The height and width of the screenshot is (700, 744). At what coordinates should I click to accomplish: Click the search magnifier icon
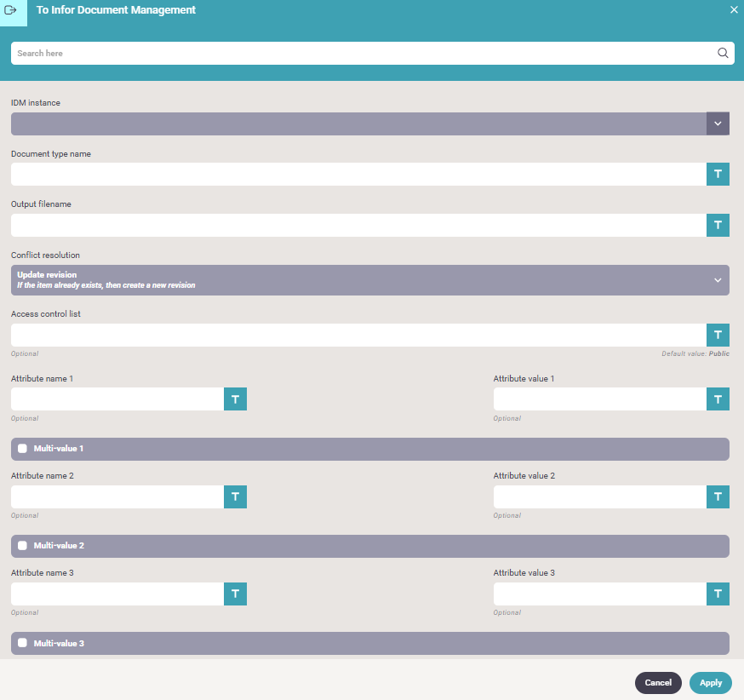(x=723, y=53)
